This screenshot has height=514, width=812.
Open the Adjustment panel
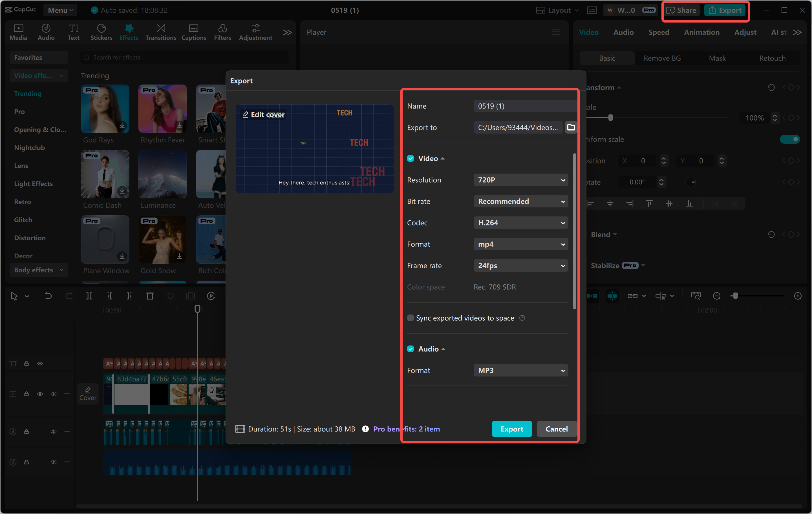(x=255, y=32)
